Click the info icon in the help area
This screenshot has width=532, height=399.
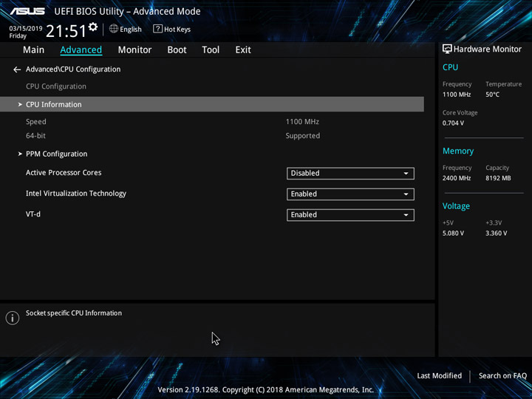[x=13, y=318]
